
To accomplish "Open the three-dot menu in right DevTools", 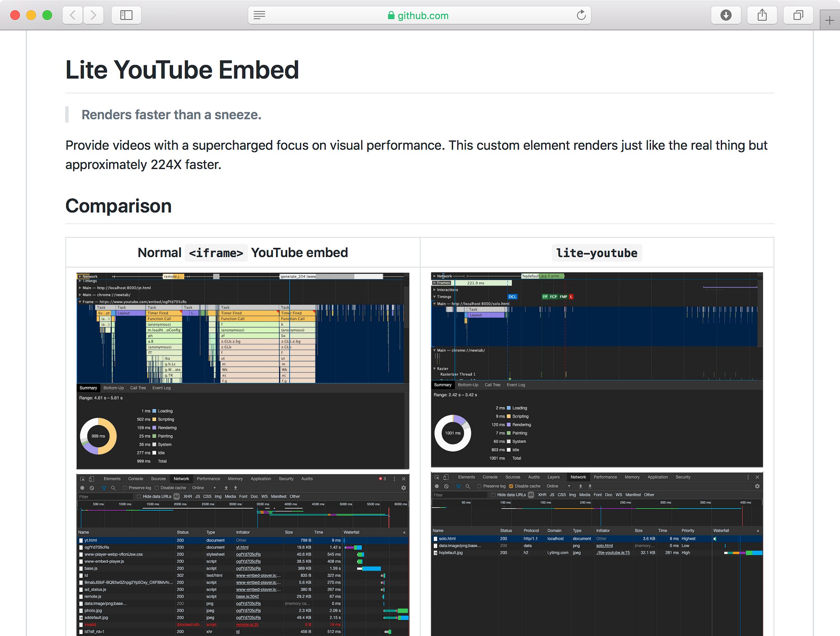I will point(748,477).
